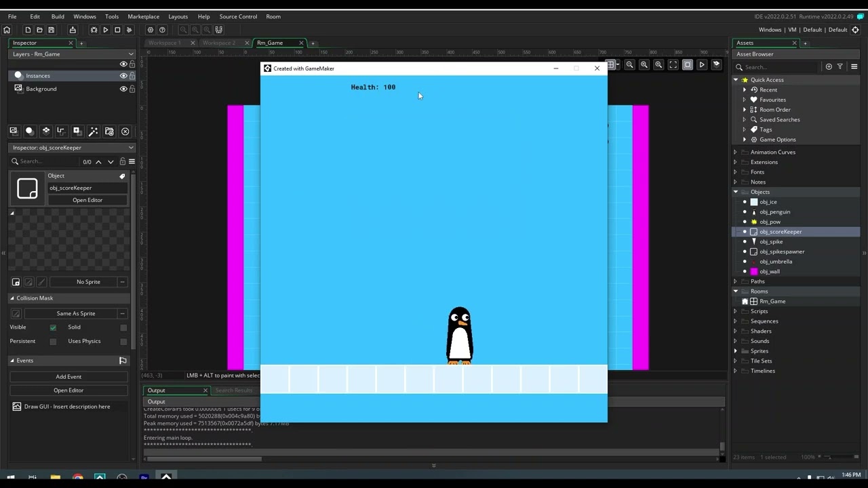Create a new project with toolbar icon
The width and height of the screenshot is (868, 488).
tap(28, 30)
